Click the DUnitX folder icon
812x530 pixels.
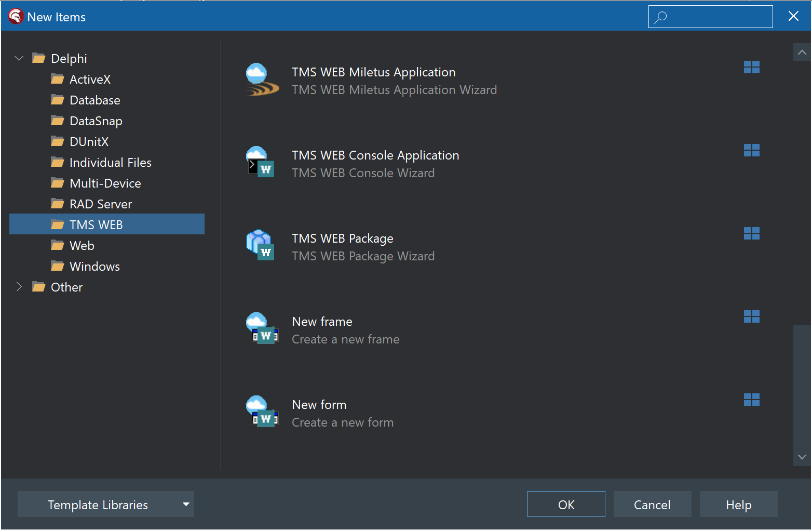pyautogui.click(x=58, y=141)
